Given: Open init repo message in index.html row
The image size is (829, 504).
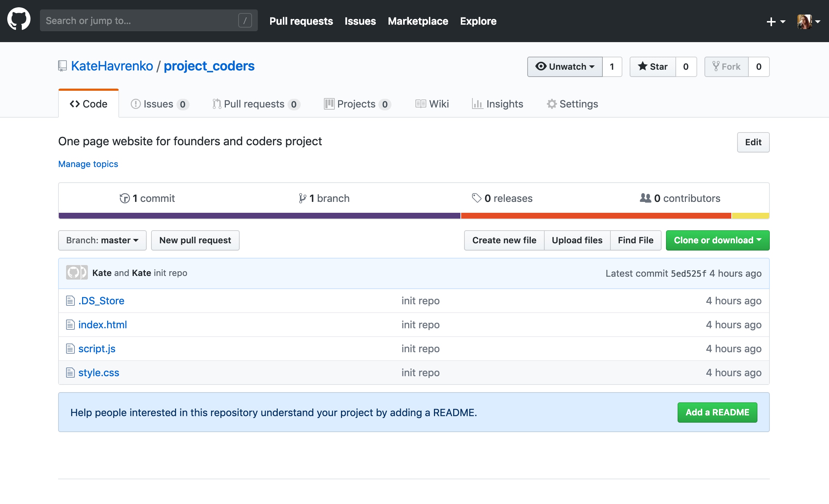Looking at the screenshot, I should (x=420, y=325).
